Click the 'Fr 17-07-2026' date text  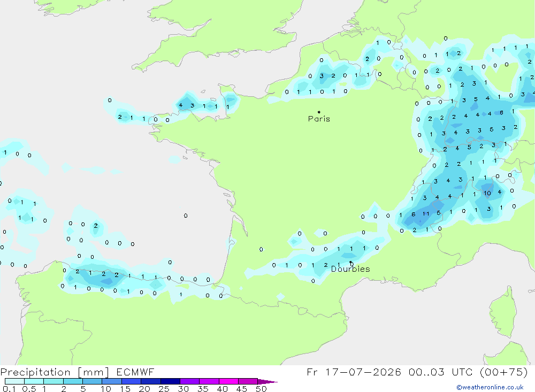[354, 372]
